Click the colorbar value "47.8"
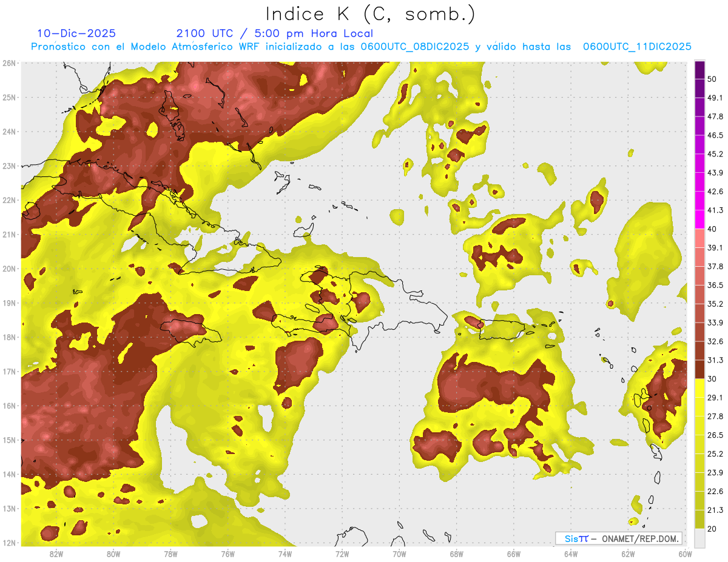This screenshot has height=562, width=728. click(x=715, y=116)
